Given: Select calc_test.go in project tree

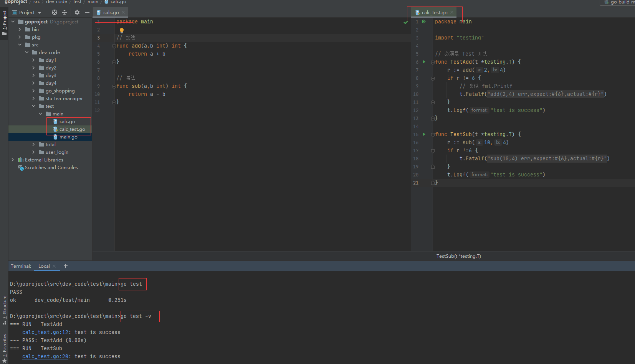Looking at the screenshot, I should [72, 129].
